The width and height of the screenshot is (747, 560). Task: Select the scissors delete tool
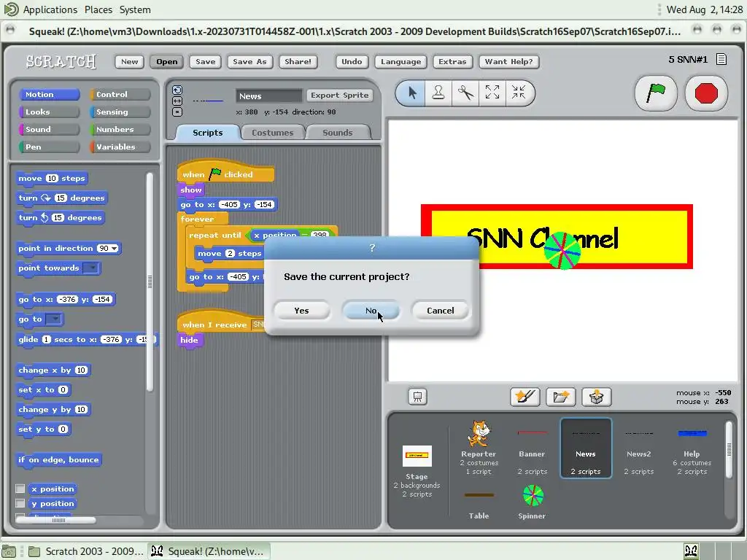(465, 93)
